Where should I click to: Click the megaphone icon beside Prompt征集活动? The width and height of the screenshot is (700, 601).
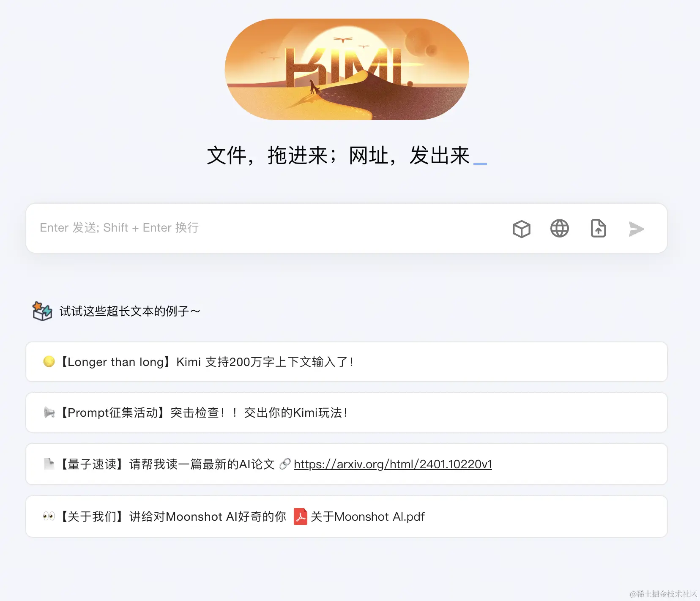tap(49, 413)
